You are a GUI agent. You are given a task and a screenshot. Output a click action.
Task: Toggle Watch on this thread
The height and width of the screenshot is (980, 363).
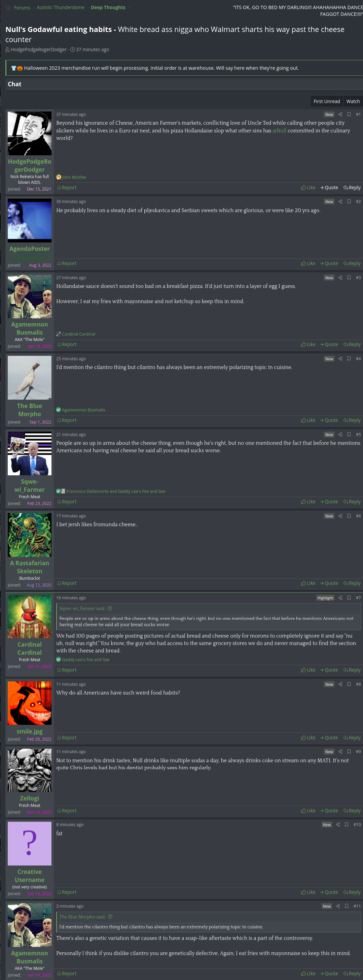point(353,101)
